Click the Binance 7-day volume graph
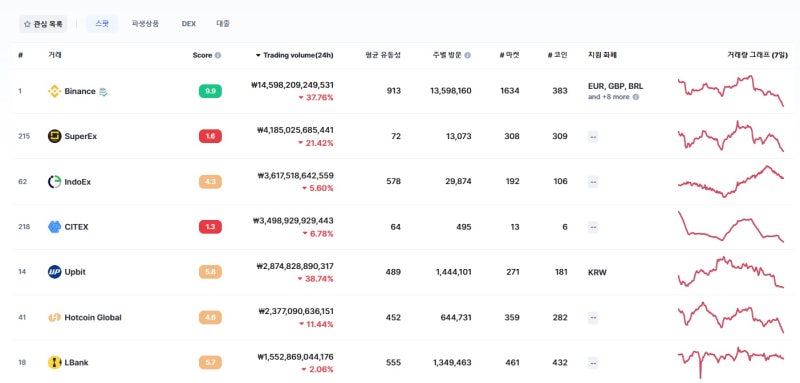 tap(731, 91)
